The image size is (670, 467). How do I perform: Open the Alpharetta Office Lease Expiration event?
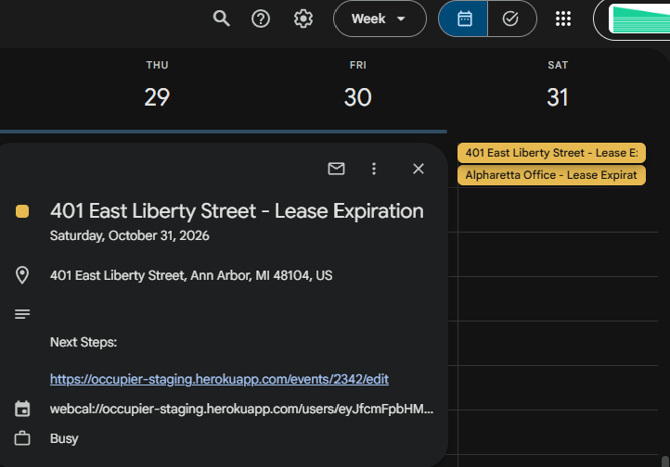click(551, 175)
